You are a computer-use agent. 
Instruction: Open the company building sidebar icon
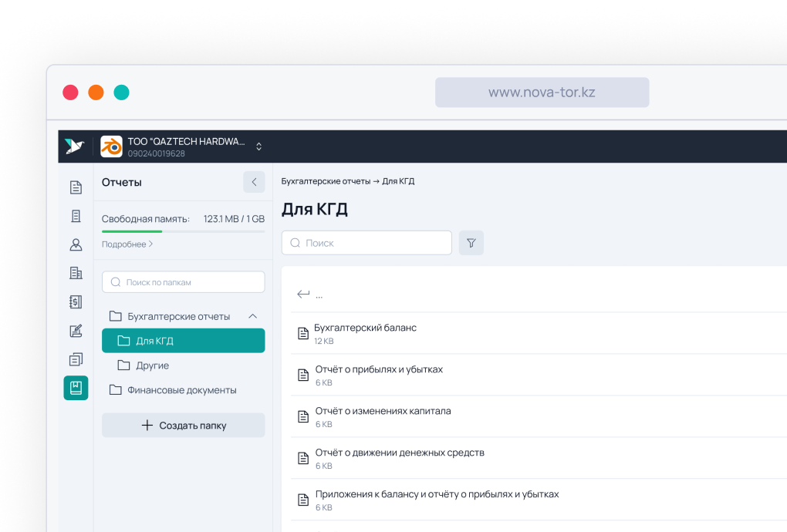click(x=76, y=273)
